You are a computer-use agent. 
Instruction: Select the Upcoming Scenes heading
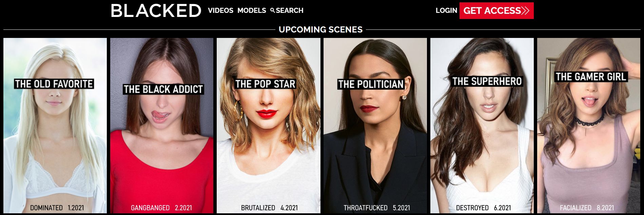(x=320, y=29)
